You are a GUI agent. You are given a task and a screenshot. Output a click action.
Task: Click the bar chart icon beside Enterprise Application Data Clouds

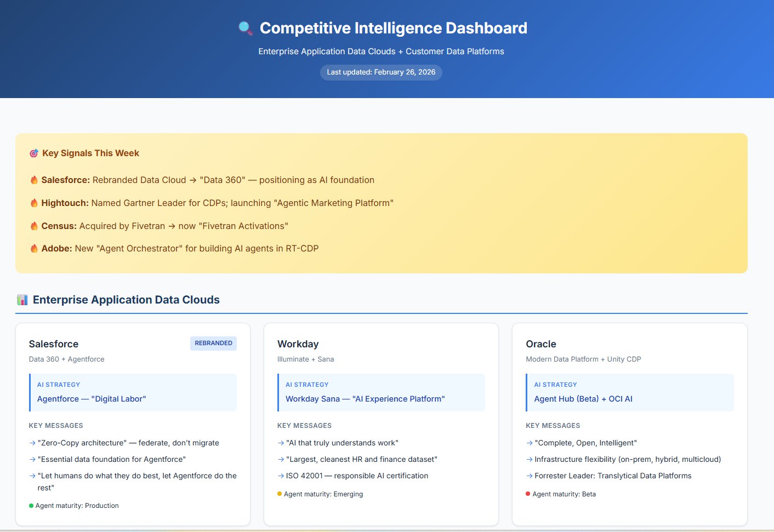coord(22,299)
